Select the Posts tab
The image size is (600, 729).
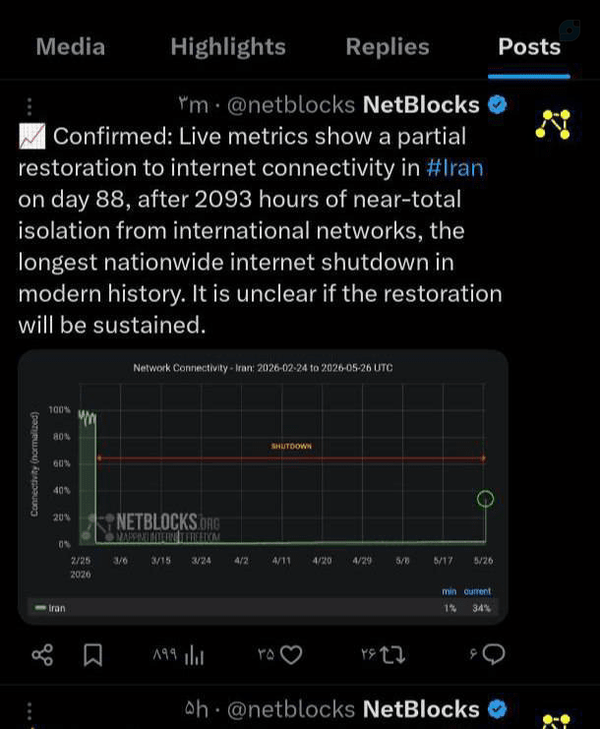[529, 46]
